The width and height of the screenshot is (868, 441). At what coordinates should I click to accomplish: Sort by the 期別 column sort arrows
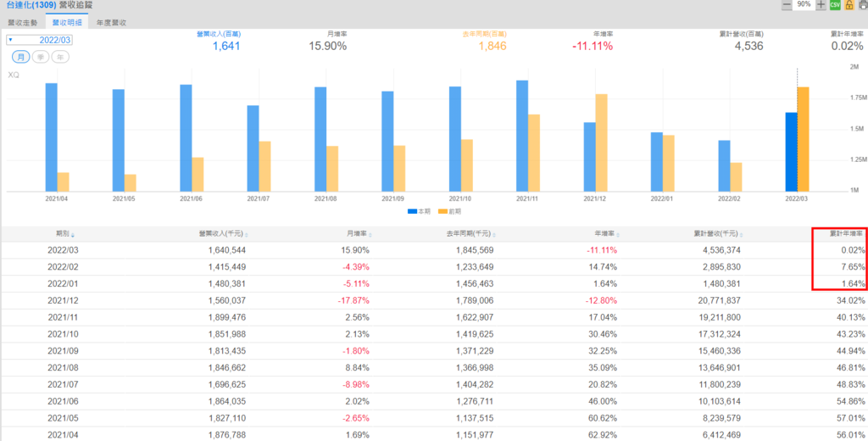point(73,235)
